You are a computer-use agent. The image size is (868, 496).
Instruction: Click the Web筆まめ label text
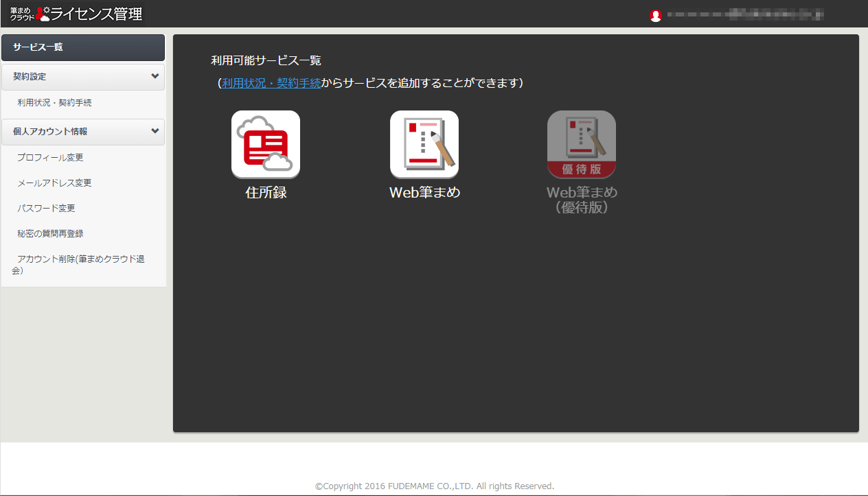[424, 193]
